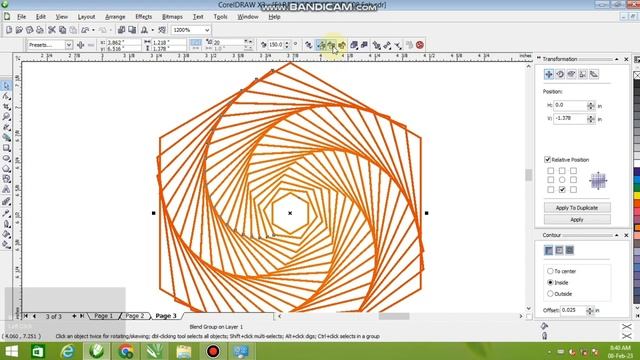Image resolution: width=640 pixels, height=360 pixels.
Task: Click the direct blend icon
Action: [x=321, y=45]
